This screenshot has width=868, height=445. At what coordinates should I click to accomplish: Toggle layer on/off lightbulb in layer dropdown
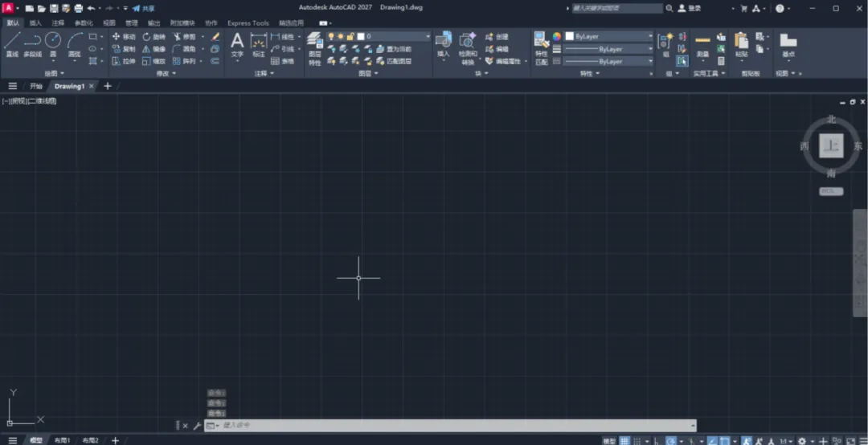pyautogui.click(x=331, y=36)
